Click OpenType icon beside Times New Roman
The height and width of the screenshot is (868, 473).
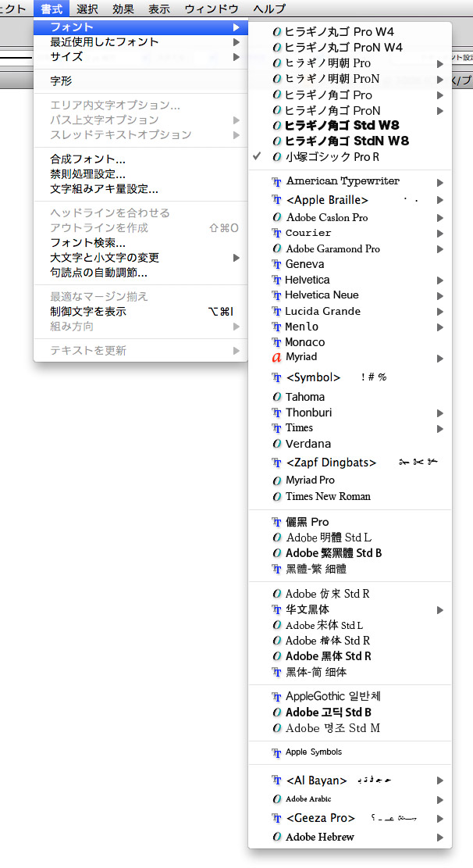click(277, 497)
